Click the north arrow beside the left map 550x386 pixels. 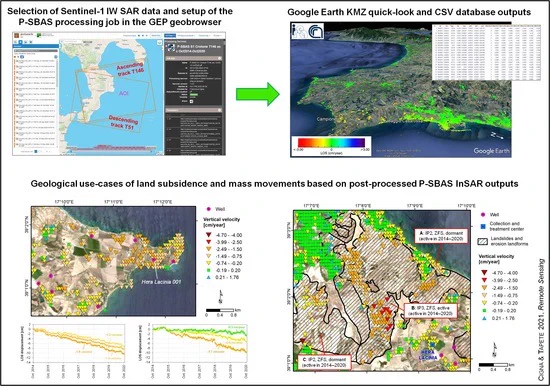click(x=220, y=297)
